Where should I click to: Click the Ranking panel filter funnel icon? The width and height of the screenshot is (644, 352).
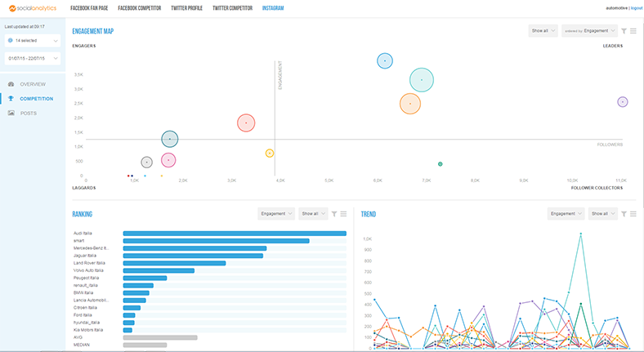point(333,214)
